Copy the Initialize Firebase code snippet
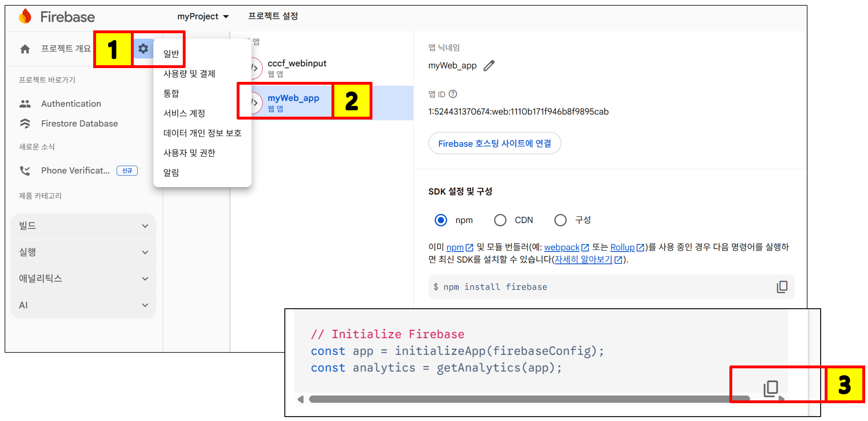868x421 pixels. click(x=771, y=388)
